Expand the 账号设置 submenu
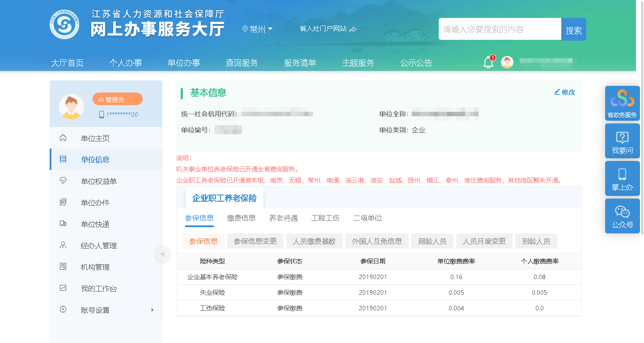Screen dimensions: 644x343 tap(107, 310)
